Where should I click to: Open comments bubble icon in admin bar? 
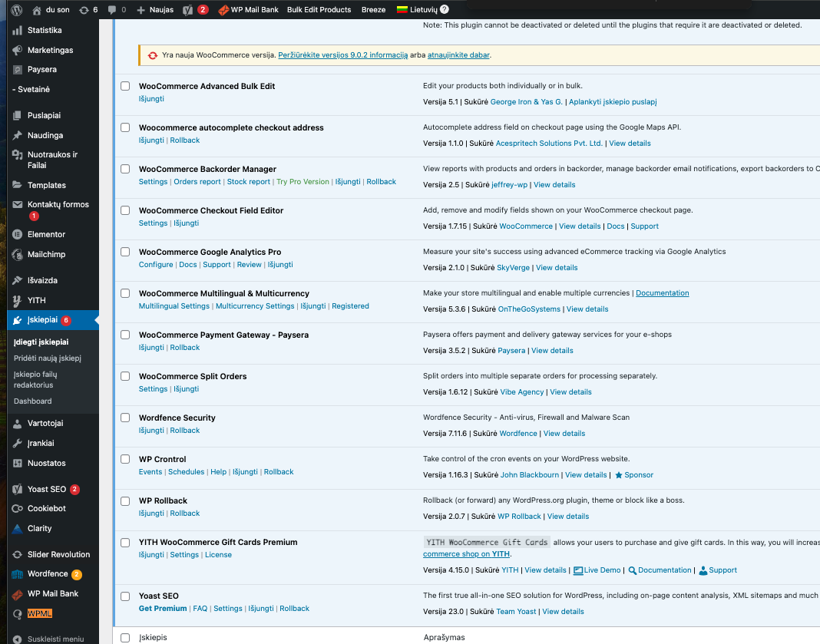click(x=112, y=10)
